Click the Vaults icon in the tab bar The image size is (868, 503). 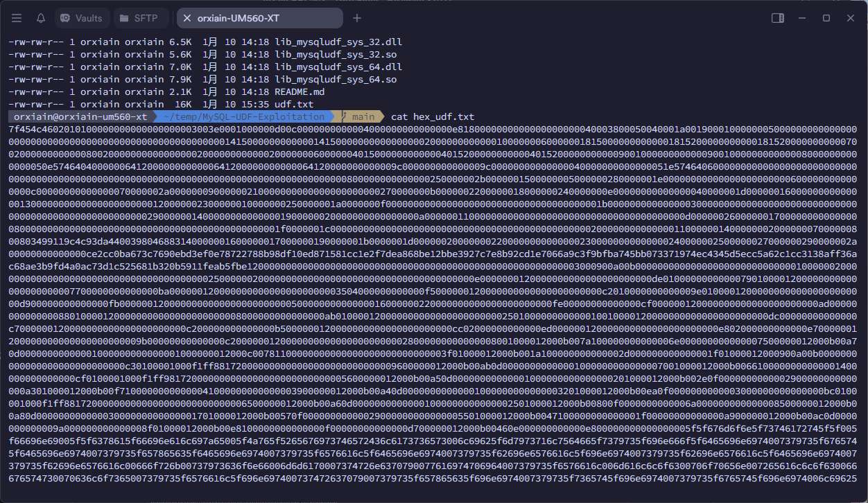point(66,18)
